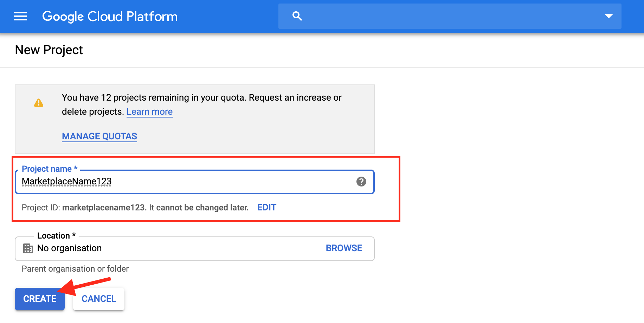Click the New Project page heading

tap(49, 50)
